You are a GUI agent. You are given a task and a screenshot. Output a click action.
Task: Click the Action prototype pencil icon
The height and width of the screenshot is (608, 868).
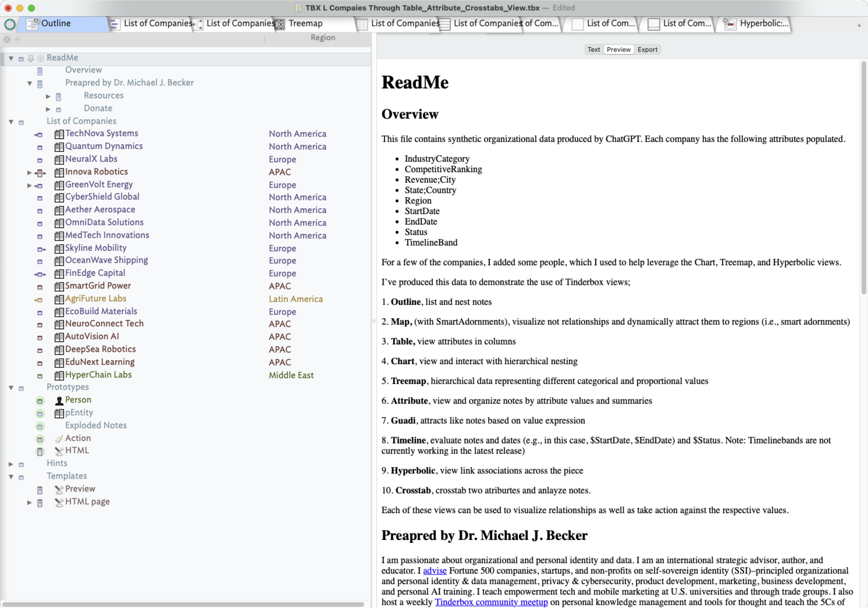[x=59, y=439]
